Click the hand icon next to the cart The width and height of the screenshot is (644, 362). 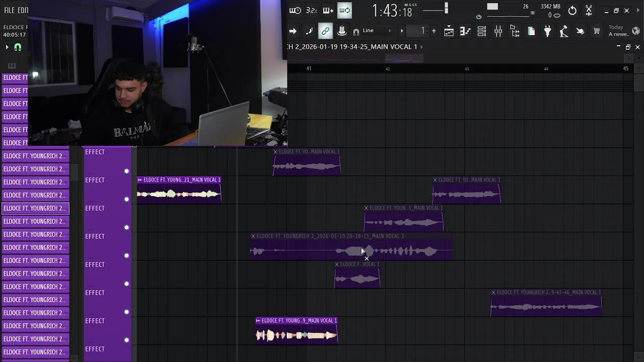pyautogui.click(x=580, y=31)
